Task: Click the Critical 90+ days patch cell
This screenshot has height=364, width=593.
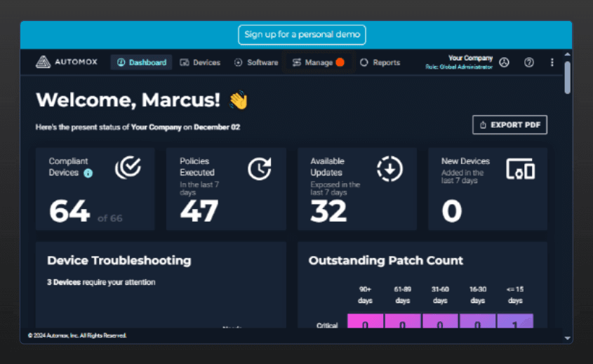Action: [x=366, y=321]
